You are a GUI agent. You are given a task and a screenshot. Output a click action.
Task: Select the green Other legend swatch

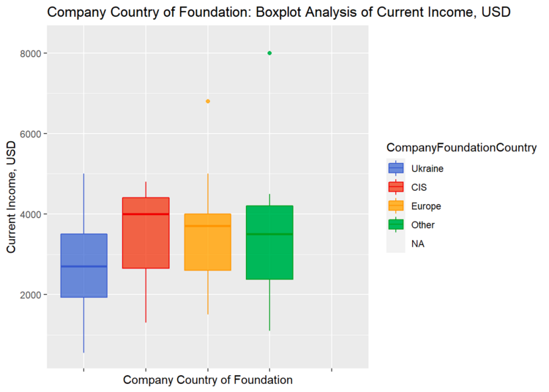(396, 225)
